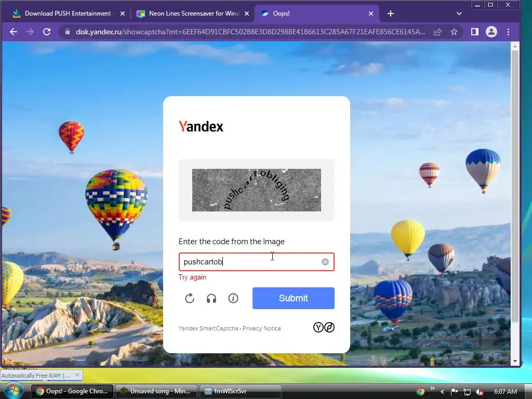This screenshot has width=532, height=399.
Task: Expand the tab search dropdown
Action: point(459,14)
